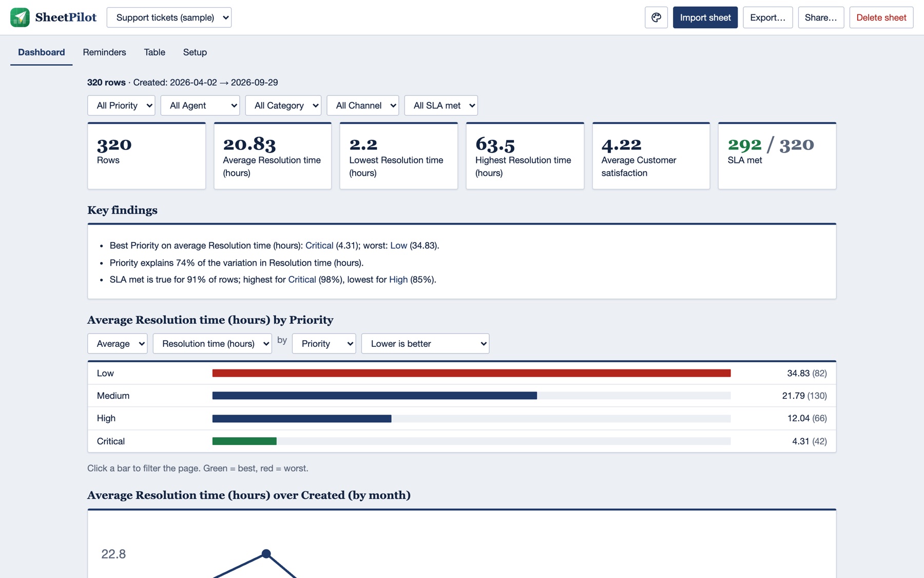Switch to the Dashboard tab
Screen dimensions: 924x578
(42, 52)
